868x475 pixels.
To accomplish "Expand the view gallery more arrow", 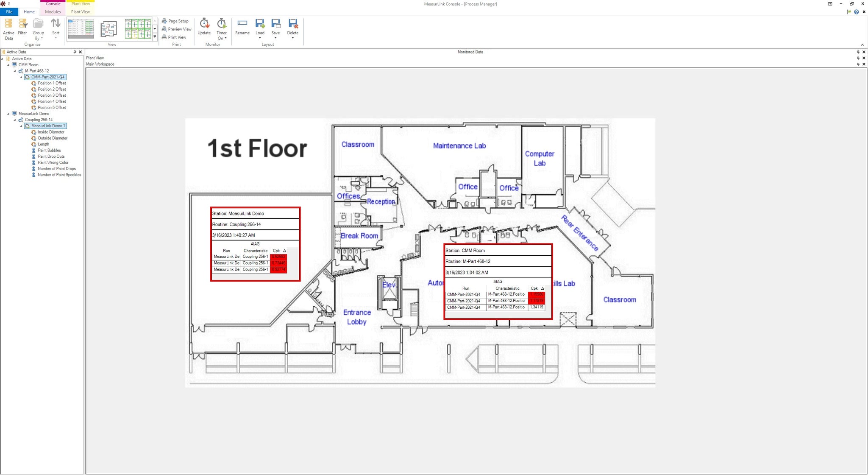I will (x=155, y=37).
